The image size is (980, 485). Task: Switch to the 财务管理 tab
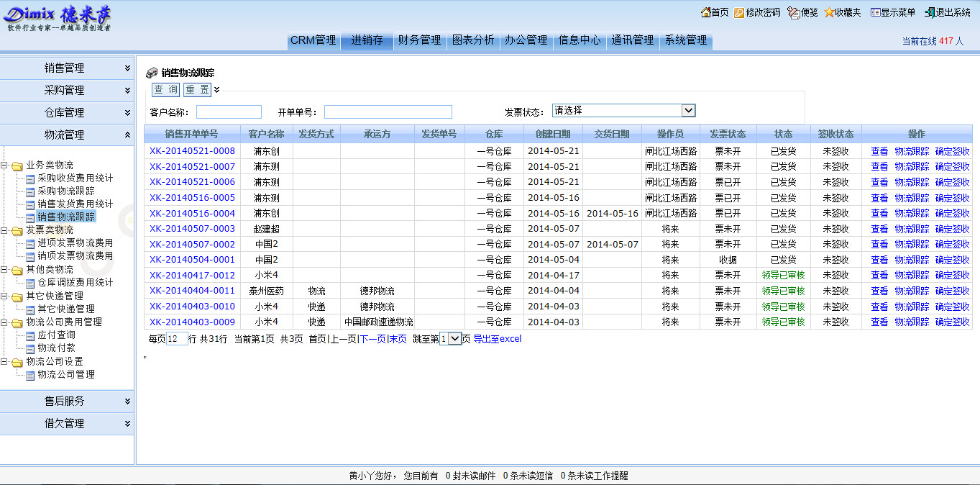pos(419,40)
